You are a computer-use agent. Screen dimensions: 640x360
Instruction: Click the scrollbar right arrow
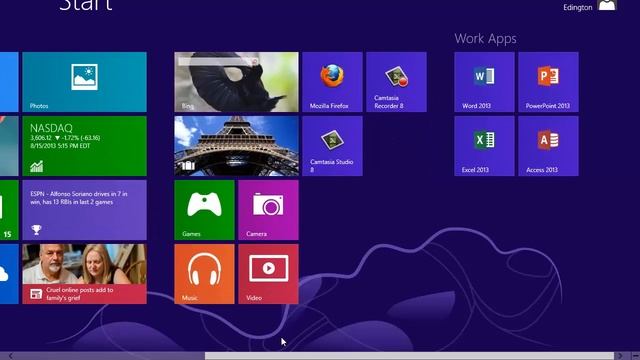[x=620, y=356]
